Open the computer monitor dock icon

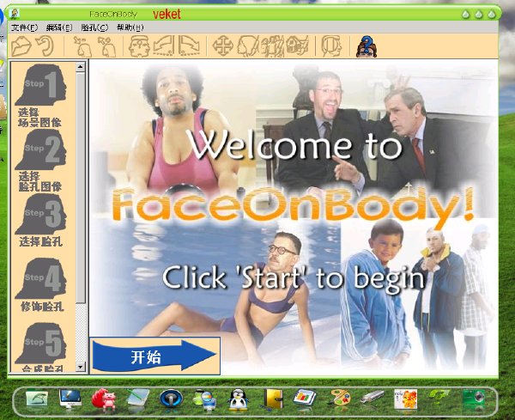(x=70, y=399)
